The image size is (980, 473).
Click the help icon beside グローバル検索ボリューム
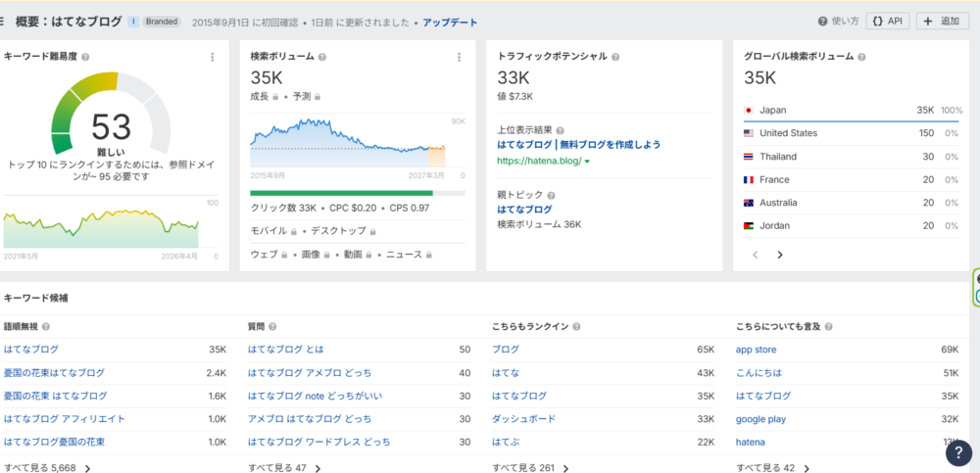860,57
